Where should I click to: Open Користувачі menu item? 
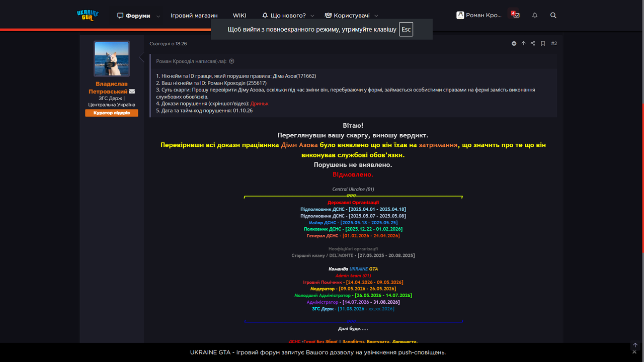coord(347,16)
